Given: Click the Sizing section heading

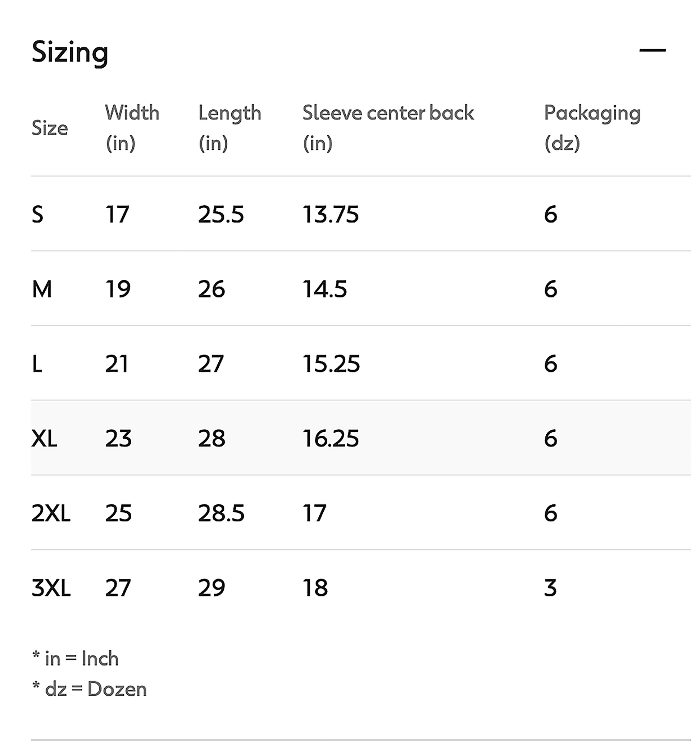Looking at the screenshot, I should pyautogui.click(x=70, y=52).
